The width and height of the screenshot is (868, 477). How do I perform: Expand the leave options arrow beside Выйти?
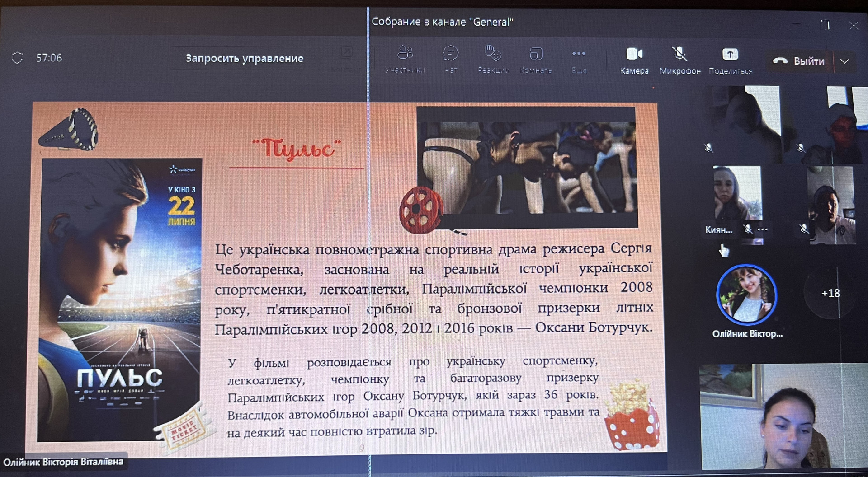click(x=844, y=61)
